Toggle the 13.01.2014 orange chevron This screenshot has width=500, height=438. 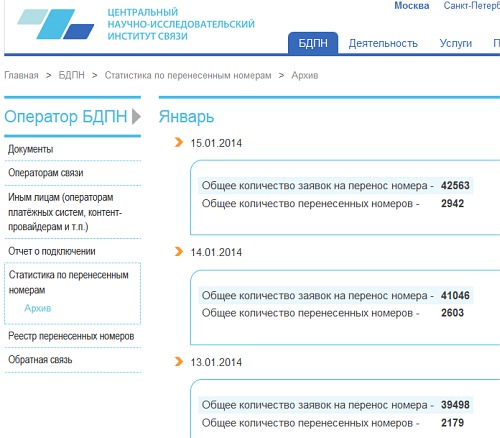(179, 361)
